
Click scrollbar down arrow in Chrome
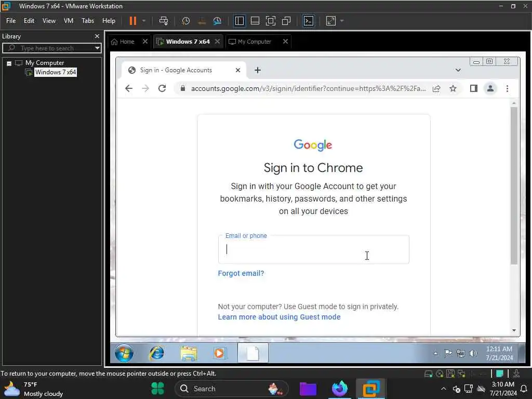coord(514,330)
